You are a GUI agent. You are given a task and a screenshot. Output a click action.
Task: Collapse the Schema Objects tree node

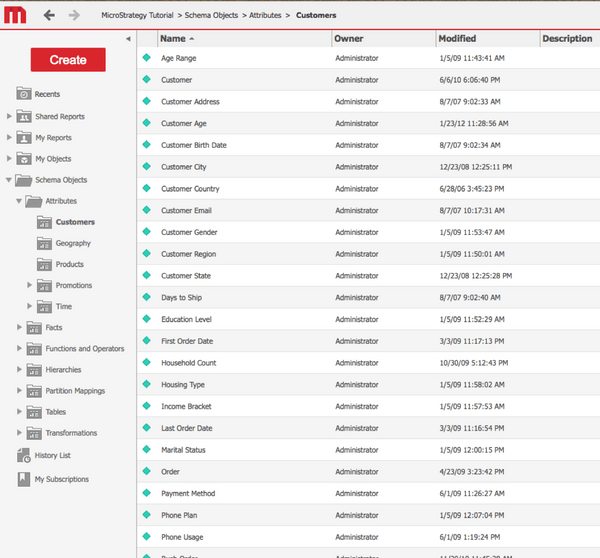coord(8,179)
